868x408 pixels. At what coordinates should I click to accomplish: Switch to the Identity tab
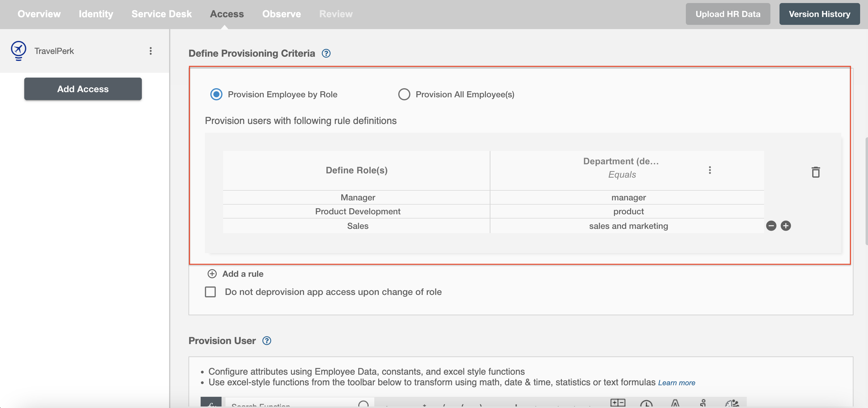pyautogui.click(x=96, y=14)
